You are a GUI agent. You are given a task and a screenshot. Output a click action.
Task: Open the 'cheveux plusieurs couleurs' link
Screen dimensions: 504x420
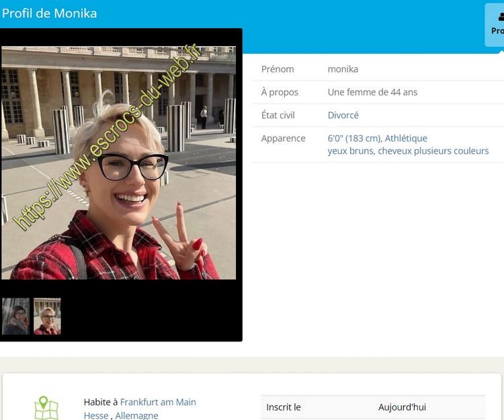tap(433, 151)
